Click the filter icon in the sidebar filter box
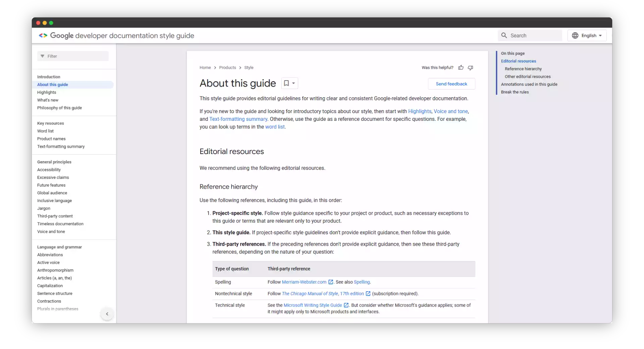The height and width of the screenshot is (349, 644). pyautogui.click(x=42, y=56)
